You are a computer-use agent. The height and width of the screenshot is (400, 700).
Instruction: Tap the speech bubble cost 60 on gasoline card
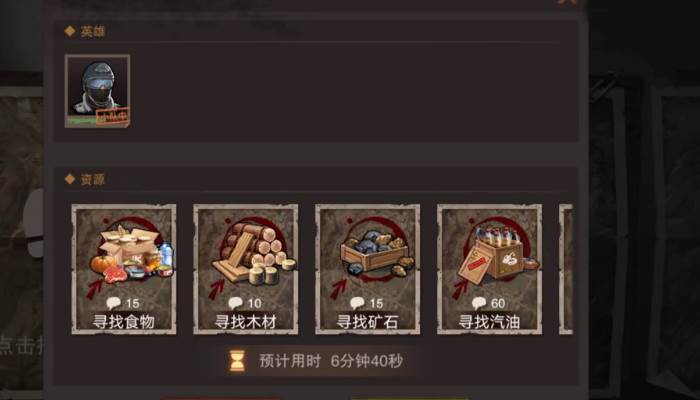pos(489,304)
